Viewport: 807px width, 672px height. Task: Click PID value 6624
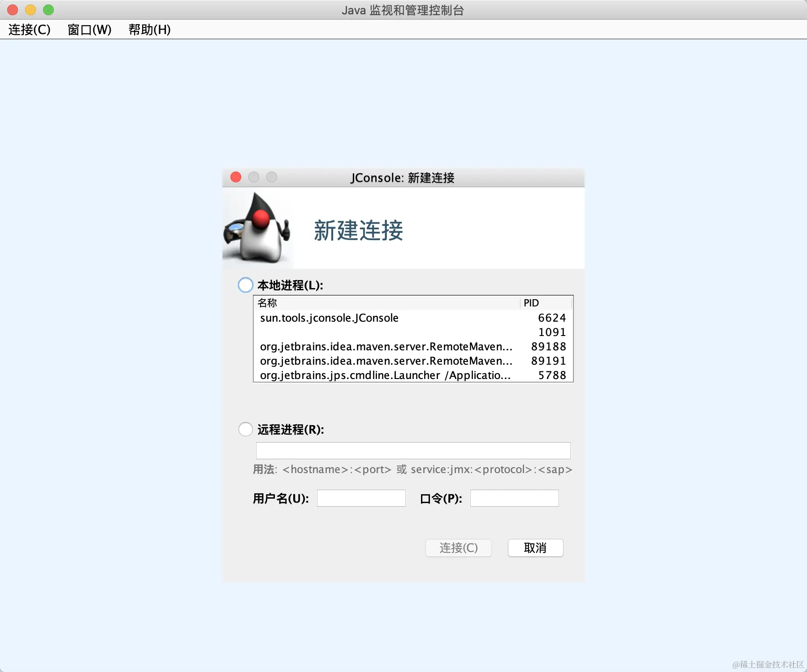pos(552,318)
